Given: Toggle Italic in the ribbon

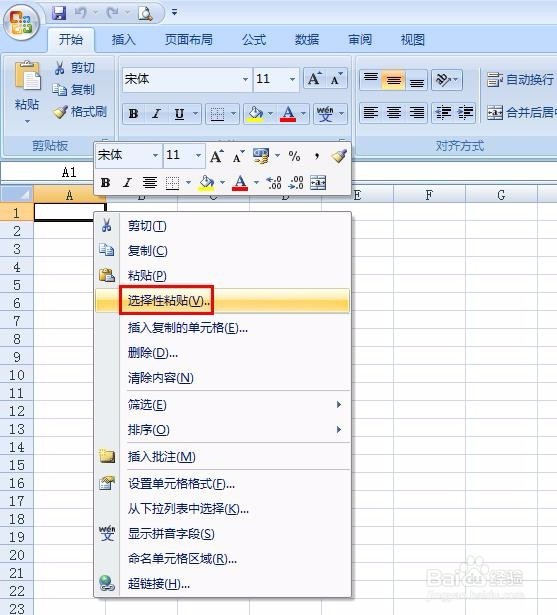Looking at the screenshot, I should click(x=156, y=114).
